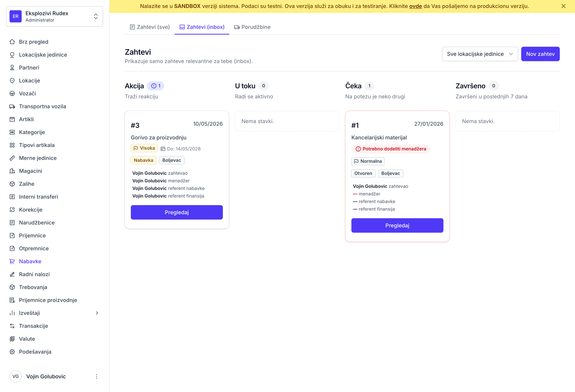Click Tipovi artikala grid icon

point(12,145)
